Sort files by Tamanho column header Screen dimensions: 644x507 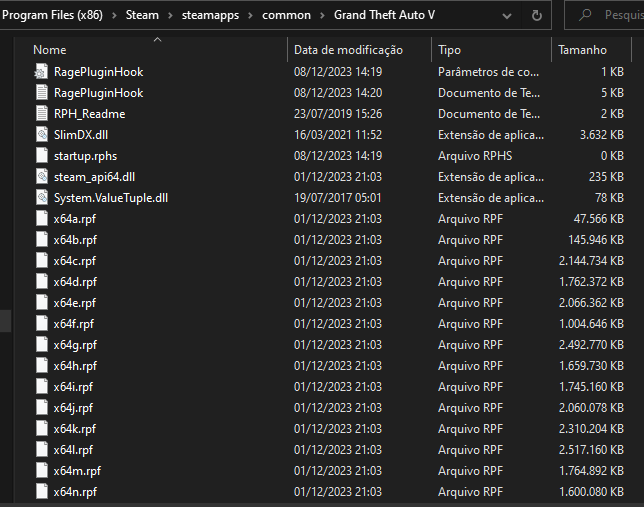pos(582,49)
